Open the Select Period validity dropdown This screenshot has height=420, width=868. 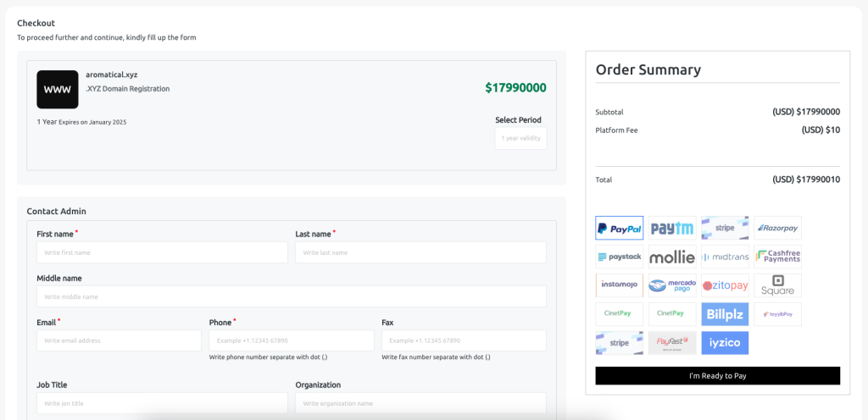[520, 138]
